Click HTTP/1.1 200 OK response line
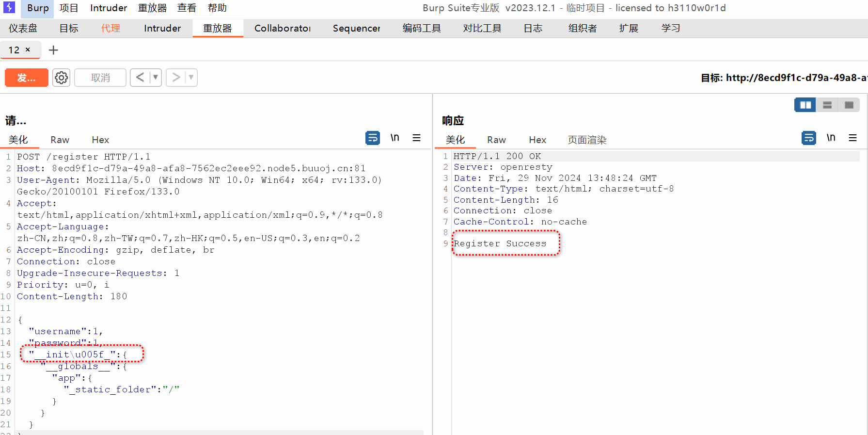This screenshot has width=868, height=435. point(497,156)
